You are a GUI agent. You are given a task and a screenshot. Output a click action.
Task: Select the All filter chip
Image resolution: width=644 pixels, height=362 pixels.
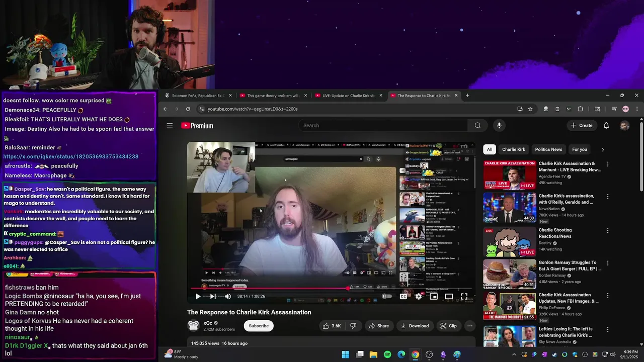tap(490, 149)
